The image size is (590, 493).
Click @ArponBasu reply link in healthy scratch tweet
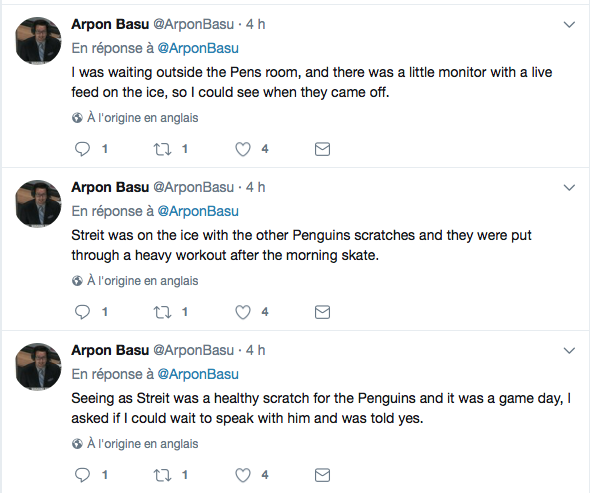tap(198, 374)
